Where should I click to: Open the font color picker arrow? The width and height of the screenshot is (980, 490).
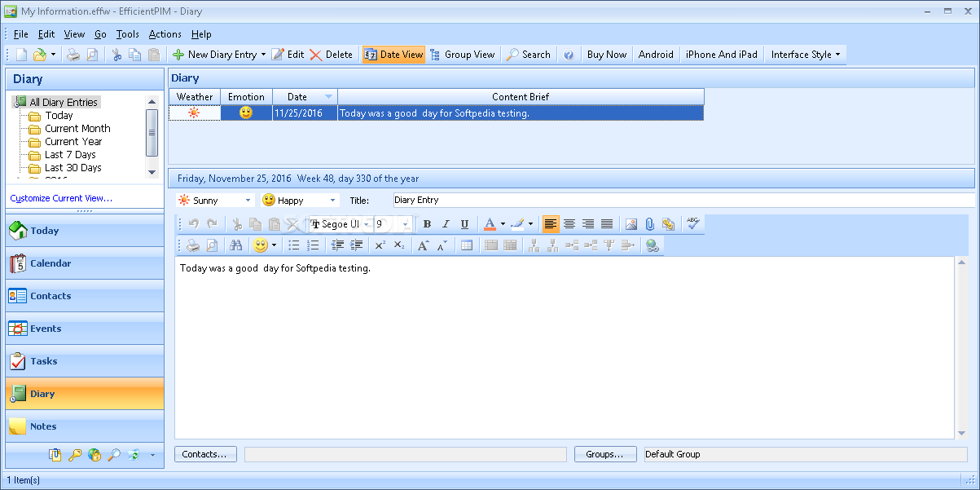click(503, 224)
